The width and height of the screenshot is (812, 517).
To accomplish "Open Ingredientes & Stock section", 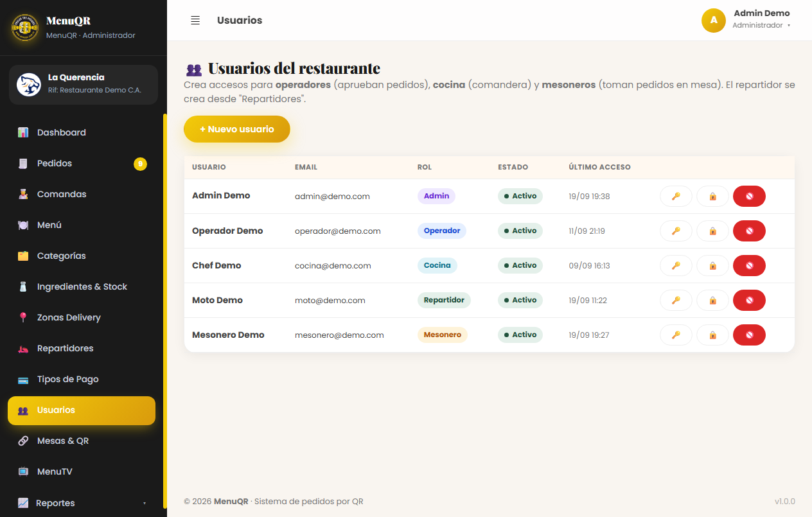I will (82, 286).
